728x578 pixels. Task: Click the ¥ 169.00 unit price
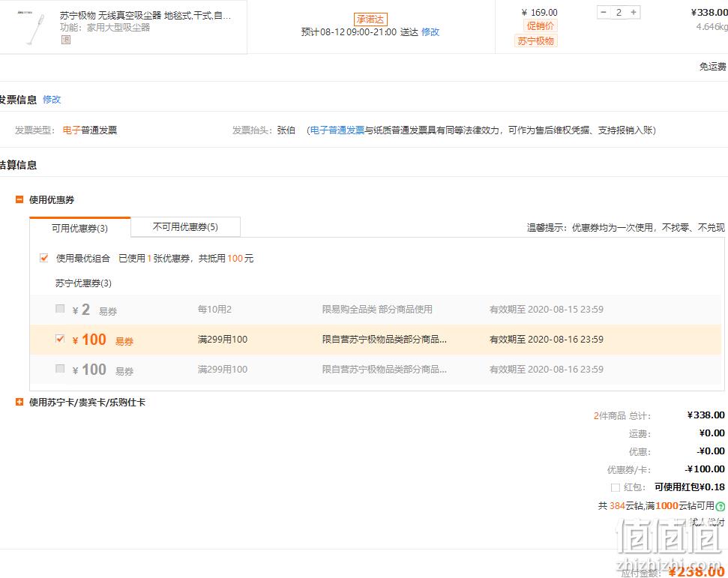tap(540, 13)
